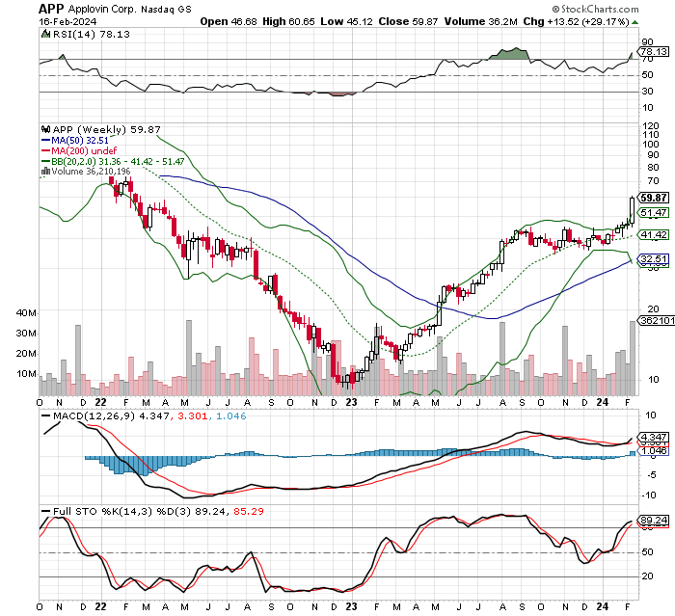Click the last positive MACD histogram bar
The width and height of the screenshot is (675, 616).
pos(633,453)
